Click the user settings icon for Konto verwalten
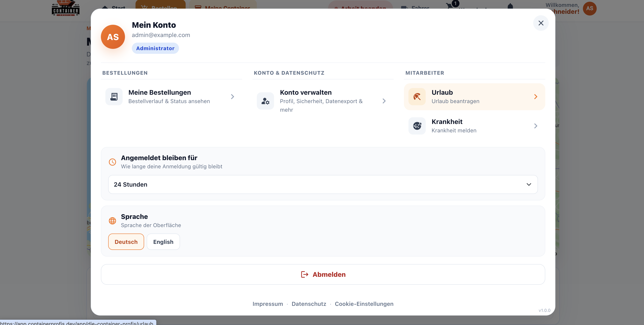 265,101
